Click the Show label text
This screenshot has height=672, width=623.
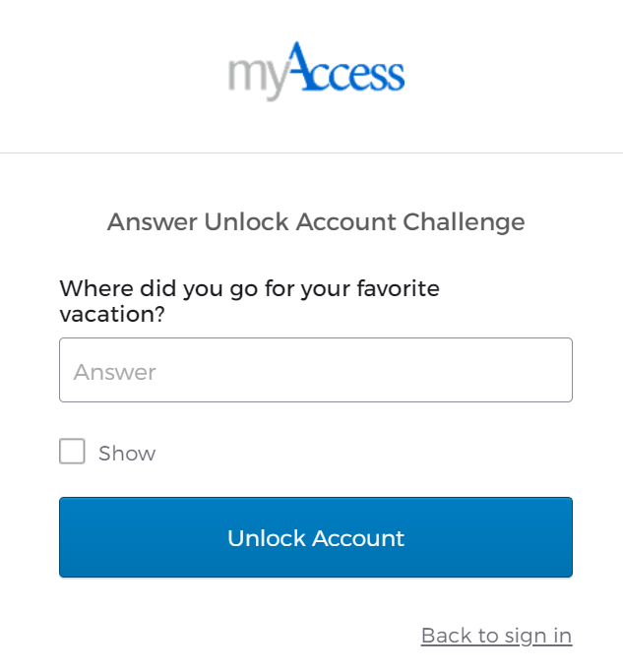(127, 454)
